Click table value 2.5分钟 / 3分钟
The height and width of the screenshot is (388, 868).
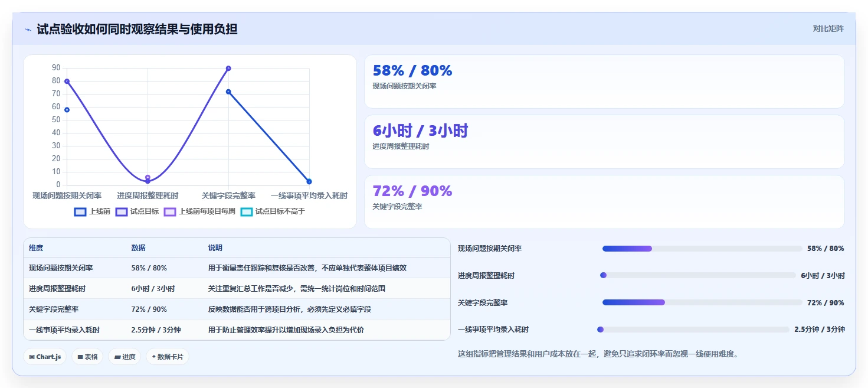pos(156,330)
